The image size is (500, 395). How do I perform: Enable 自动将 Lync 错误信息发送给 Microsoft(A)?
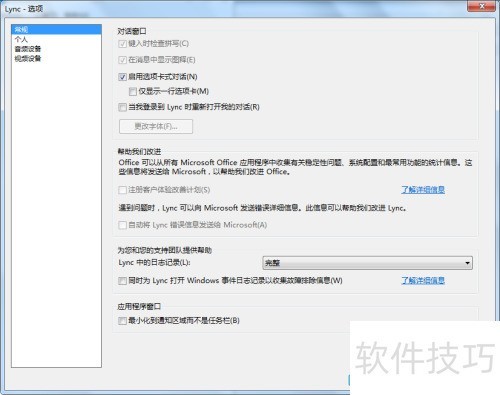(x=122, y=225)
